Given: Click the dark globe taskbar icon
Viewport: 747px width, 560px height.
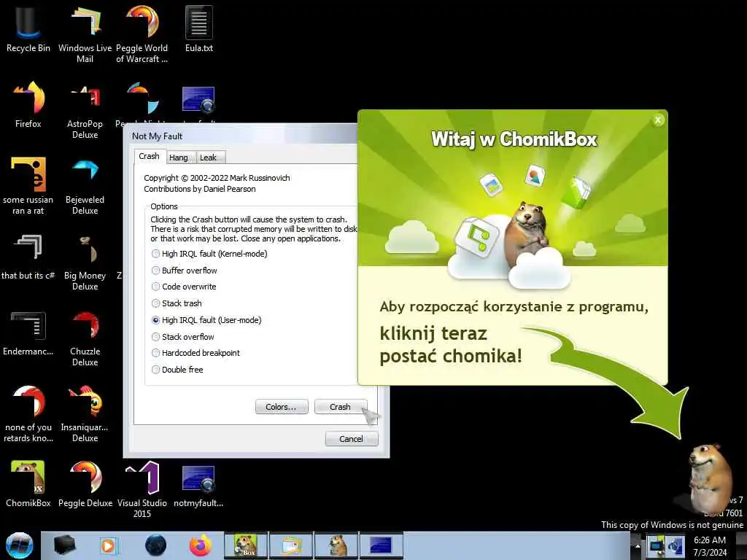Looking at the screenshot, I should point(155,545).
